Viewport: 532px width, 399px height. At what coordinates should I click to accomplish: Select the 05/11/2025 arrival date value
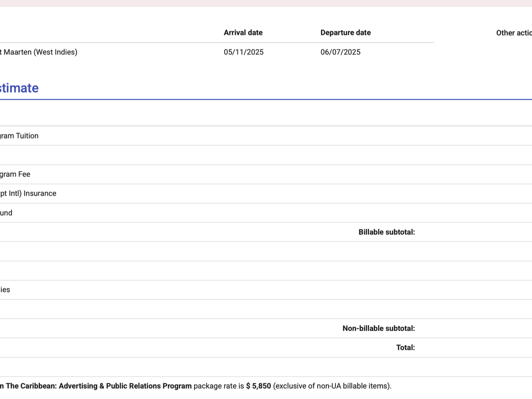(x=243, y=52)
